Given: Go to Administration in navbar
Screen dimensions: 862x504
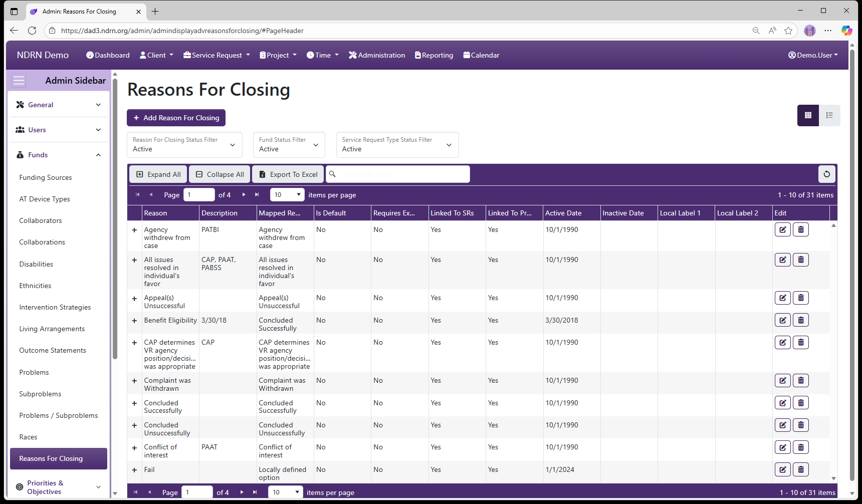Looking at the screenshot, I should [x=377, y=55].
